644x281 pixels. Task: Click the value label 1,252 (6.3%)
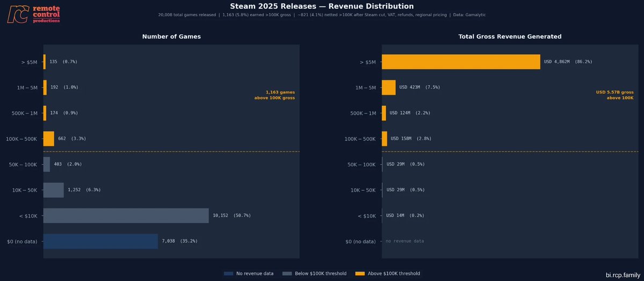pyautogui.click(x=84, y=190)
